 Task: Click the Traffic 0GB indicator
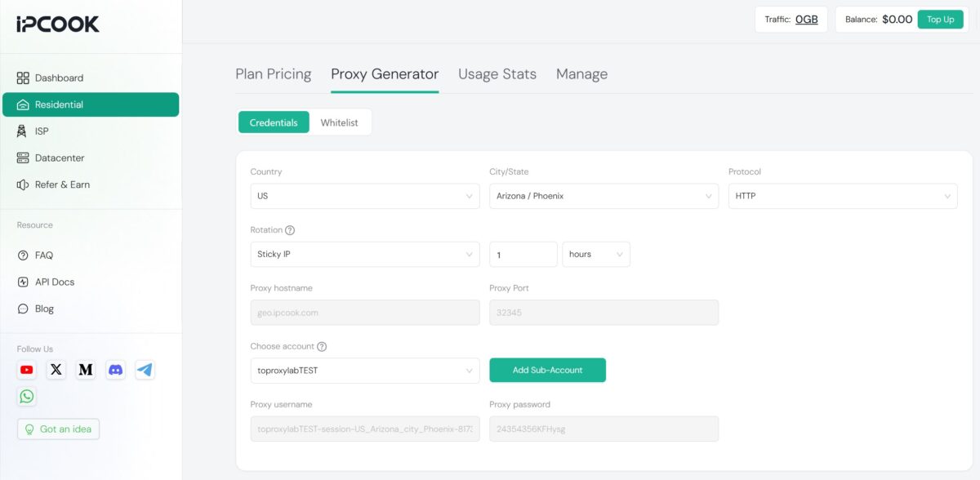(791, 20)
